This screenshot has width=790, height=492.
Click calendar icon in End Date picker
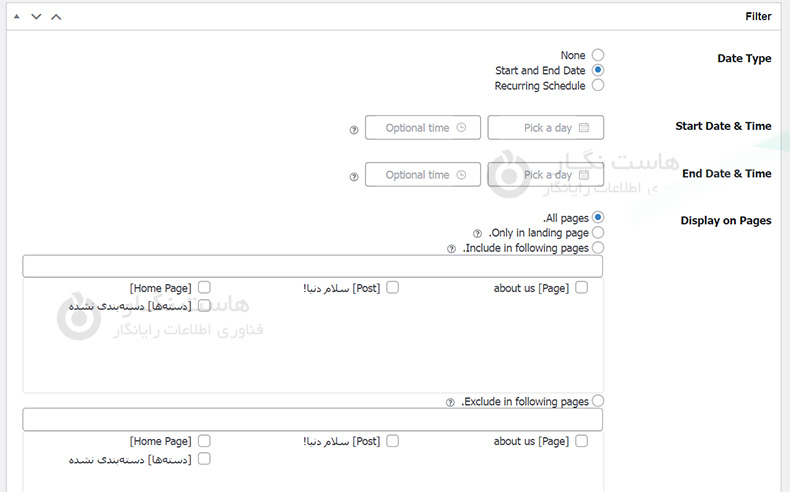click(x=584, y=175)
